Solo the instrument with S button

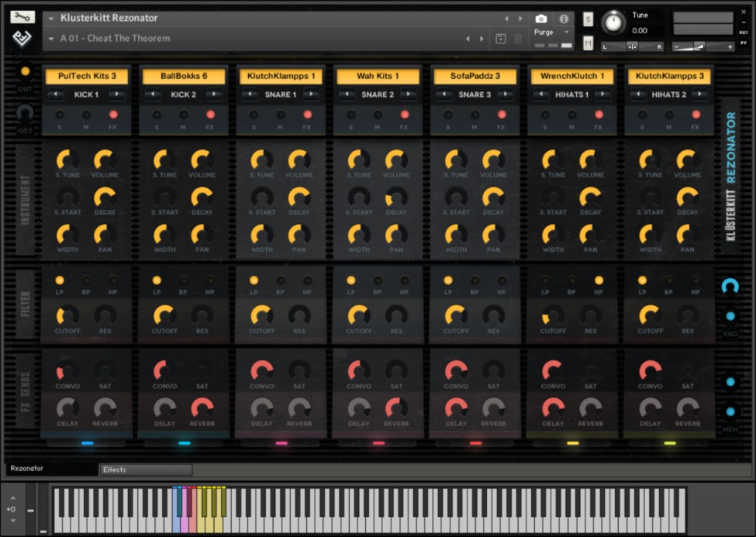[588, 19]
